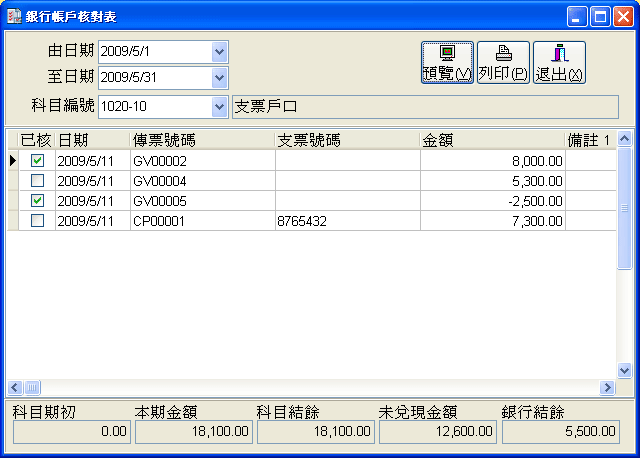
Task: Click the 已核 column header
Action: 37,140
